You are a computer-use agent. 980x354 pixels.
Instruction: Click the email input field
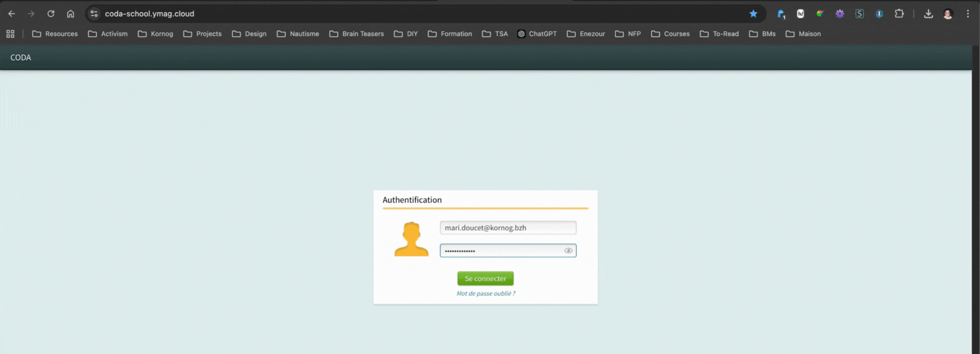coord(508,228)
